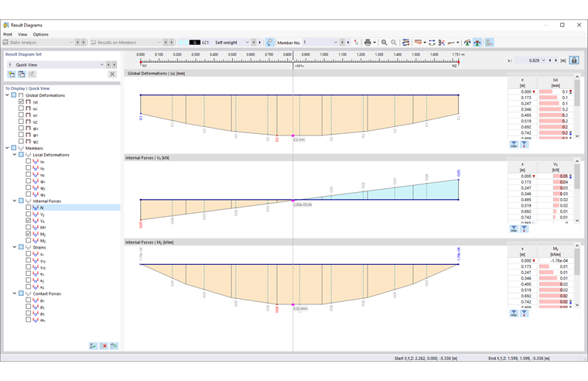Check the Mz internal force checkbox
Image resolution: width=588 pixels, height=381 pixels.
29,240
